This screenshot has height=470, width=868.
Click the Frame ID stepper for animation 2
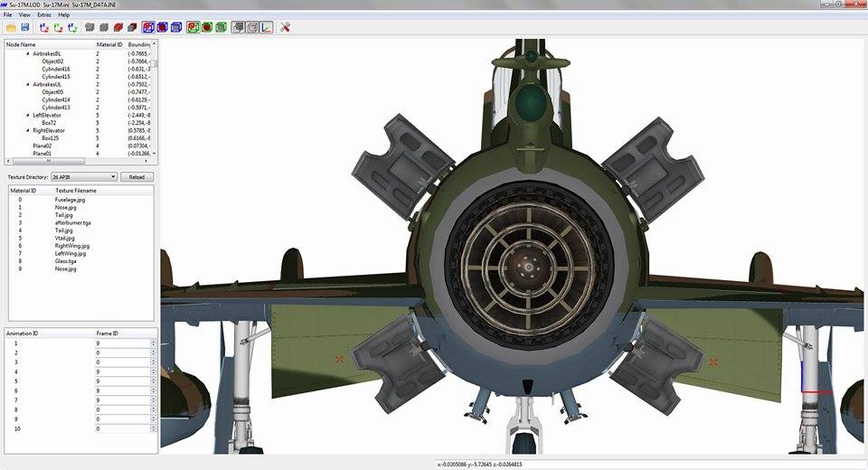(154, 352)
